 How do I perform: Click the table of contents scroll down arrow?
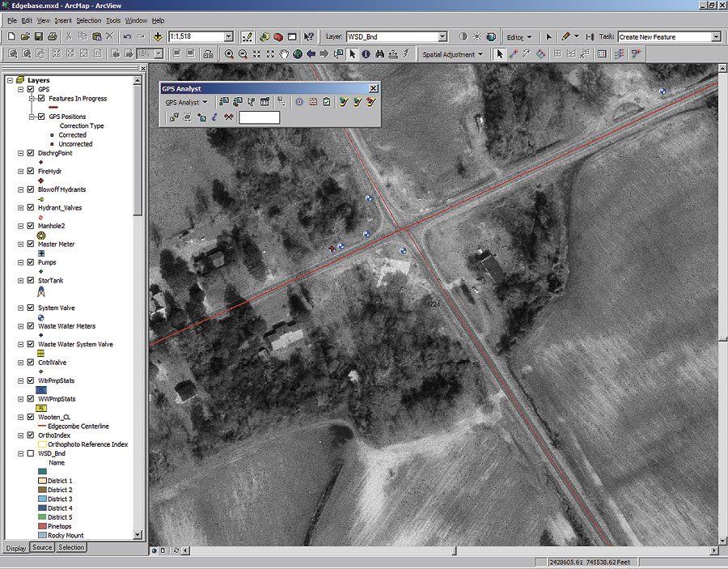pos(138,535)
